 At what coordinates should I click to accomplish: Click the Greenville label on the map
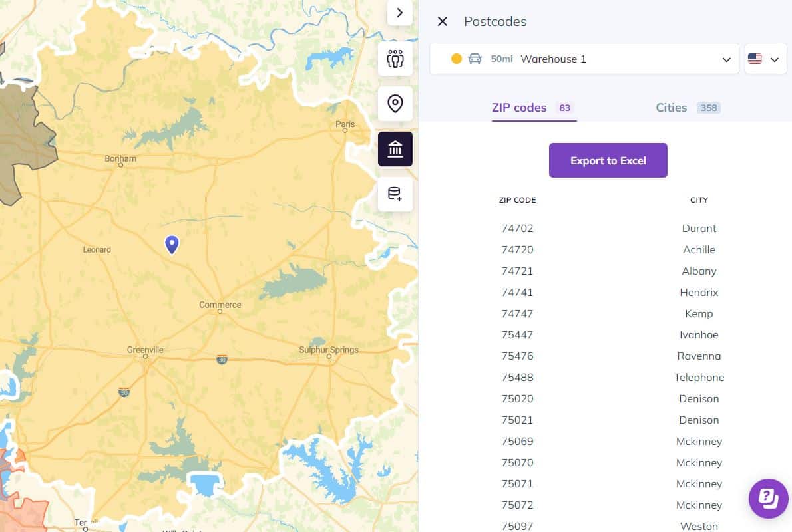coord(145,350)
